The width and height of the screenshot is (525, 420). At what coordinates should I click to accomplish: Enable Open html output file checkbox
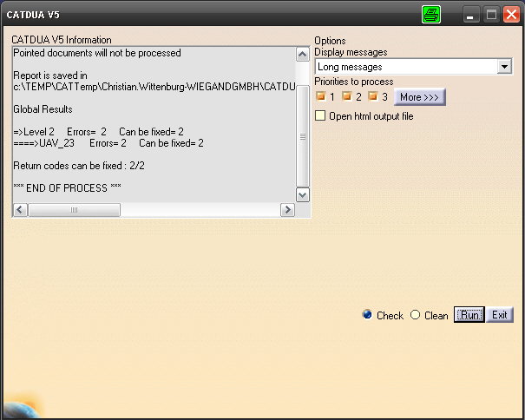(x=320, y=116)
